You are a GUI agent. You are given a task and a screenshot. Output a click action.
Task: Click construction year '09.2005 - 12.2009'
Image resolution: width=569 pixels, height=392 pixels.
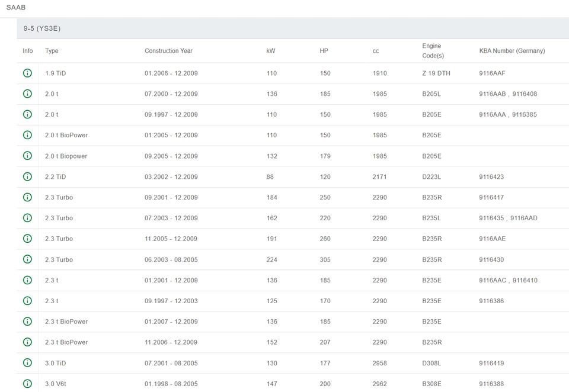coord(171,156)
